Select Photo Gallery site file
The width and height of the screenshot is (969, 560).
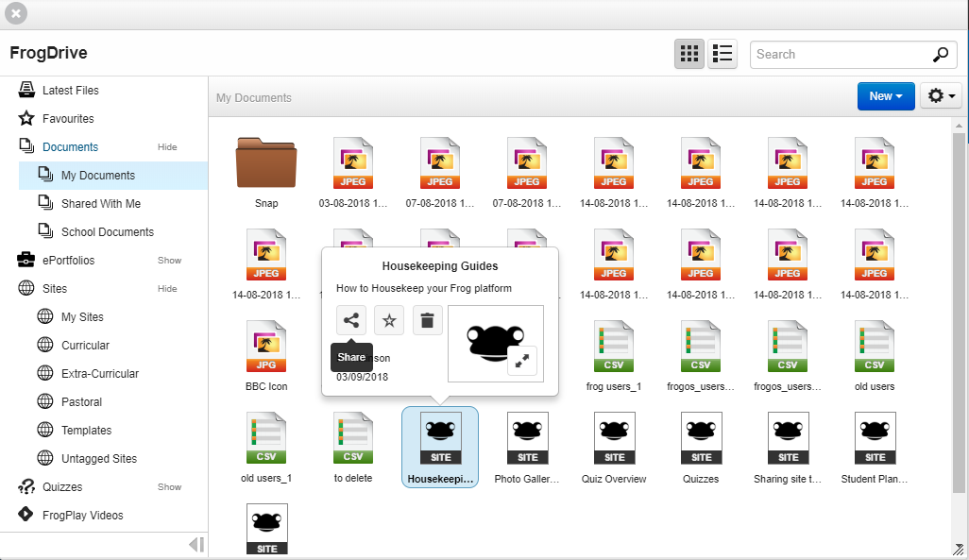(527, 448)
